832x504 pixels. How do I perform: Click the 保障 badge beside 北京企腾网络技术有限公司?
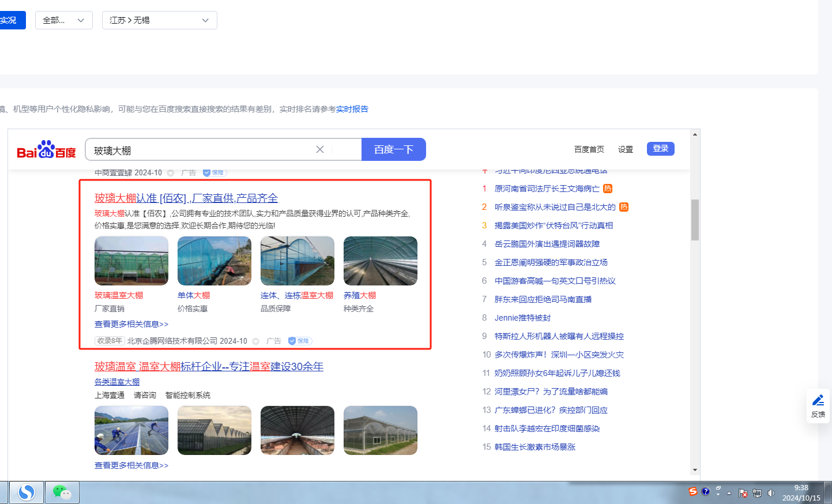coord(300,341)
